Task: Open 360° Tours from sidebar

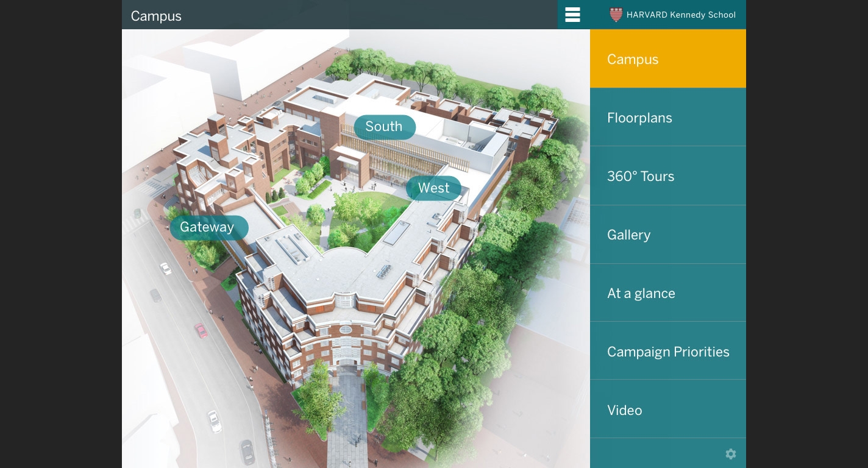Action: 668,175
